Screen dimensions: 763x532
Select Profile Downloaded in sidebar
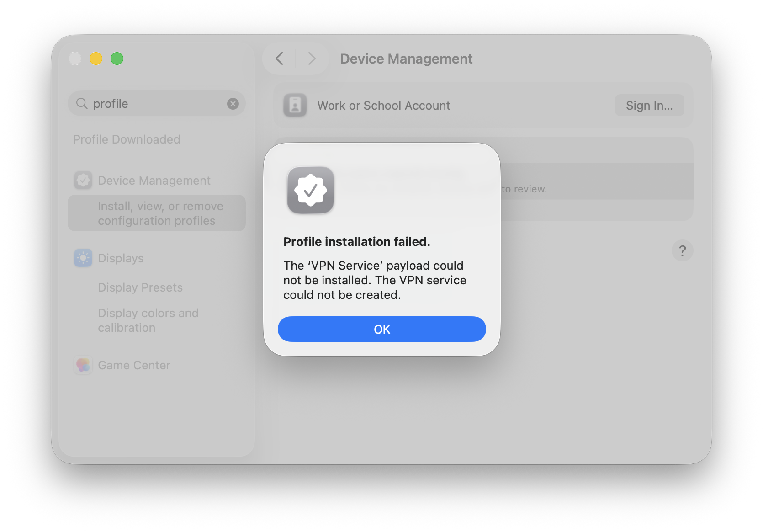click(127, 139)
